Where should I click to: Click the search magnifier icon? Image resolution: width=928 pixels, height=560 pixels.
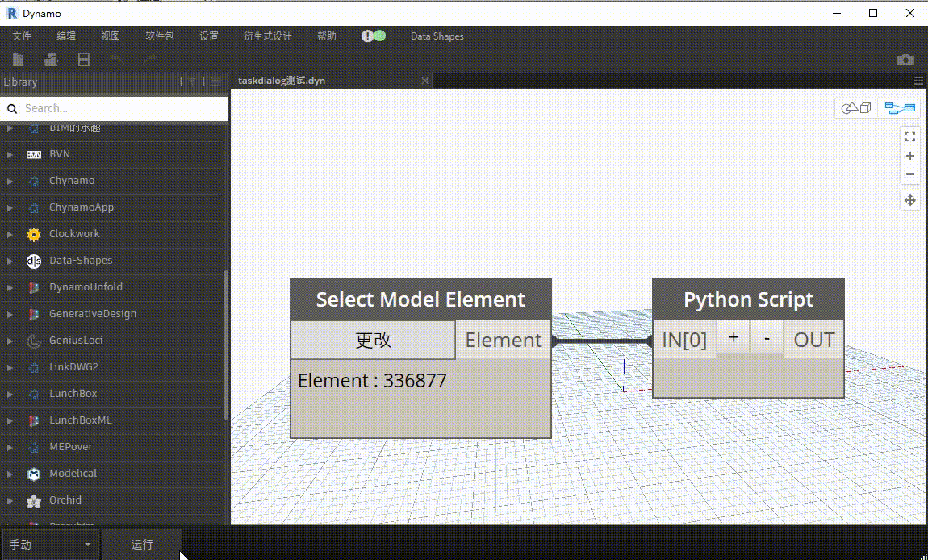pyautogui.click(x=12, y=108)
